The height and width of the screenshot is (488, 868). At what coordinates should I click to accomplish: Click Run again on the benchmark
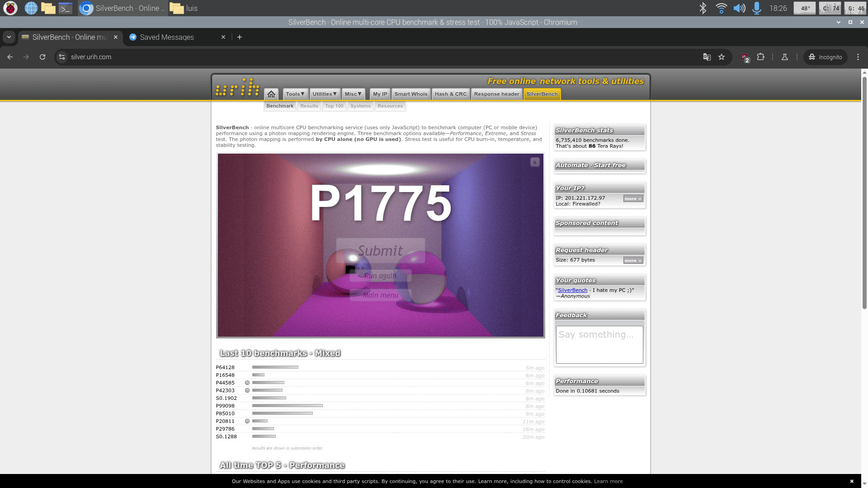pyautogui.click(x=381, y=276)
